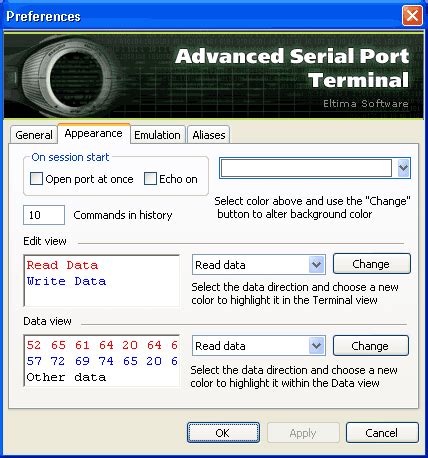This screenshot has height=458, width=428.
Task: Select the Appearance tab
Action: 94,133
